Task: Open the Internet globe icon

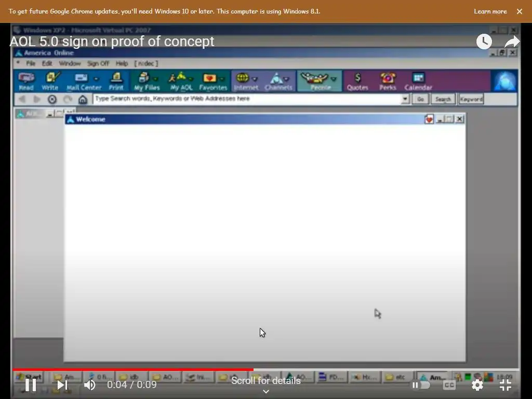Action: tap(246, 82)
